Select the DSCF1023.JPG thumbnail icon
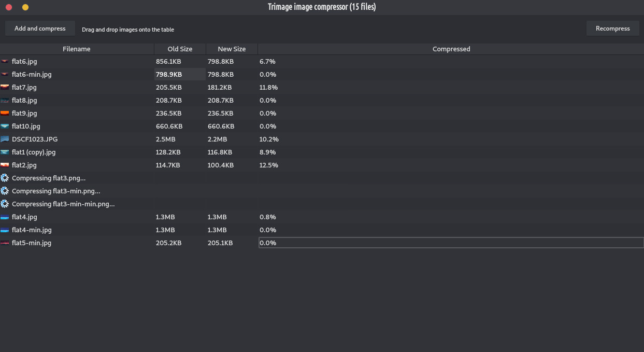This screenshot has height=352, width=644. click(5, 139)
